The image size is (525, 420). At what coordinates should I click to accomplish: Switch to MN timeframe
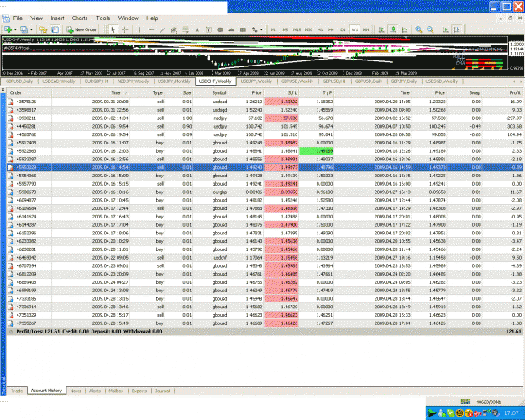coord(366,29)
